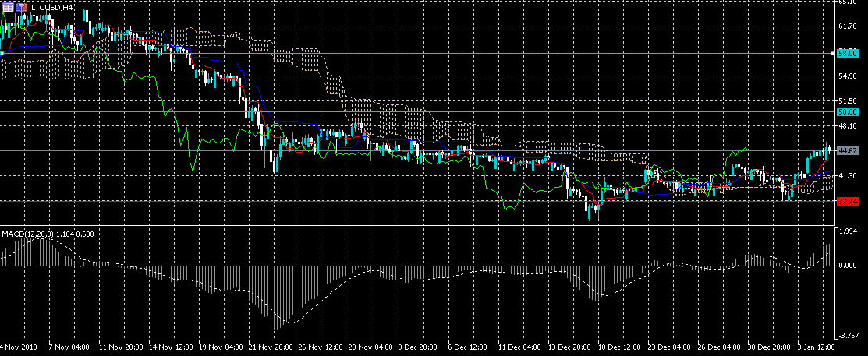Click the 61.70 value on price axis
868x356 pixels.
[846, 26]
